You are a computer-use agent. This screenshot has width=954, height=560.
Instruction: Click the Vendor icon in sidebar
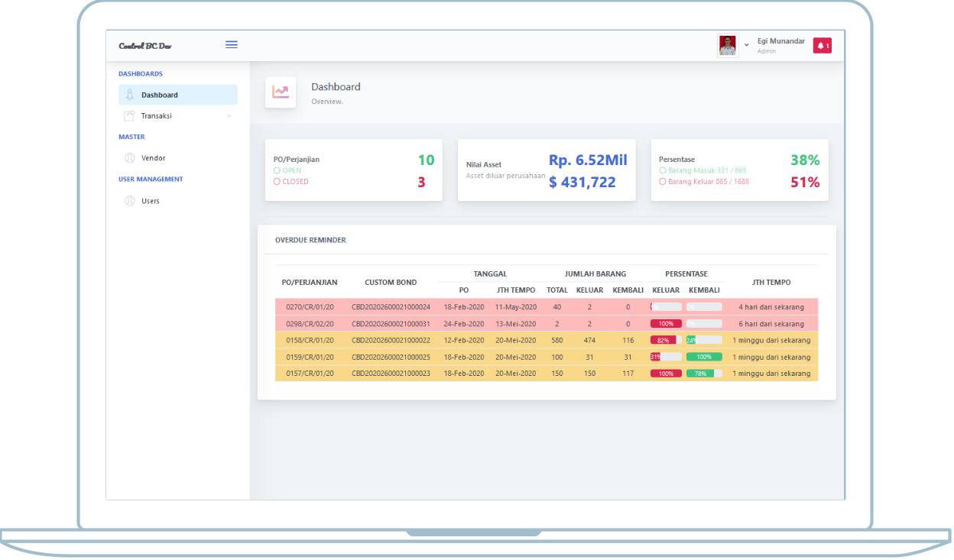tap(129, 158)
